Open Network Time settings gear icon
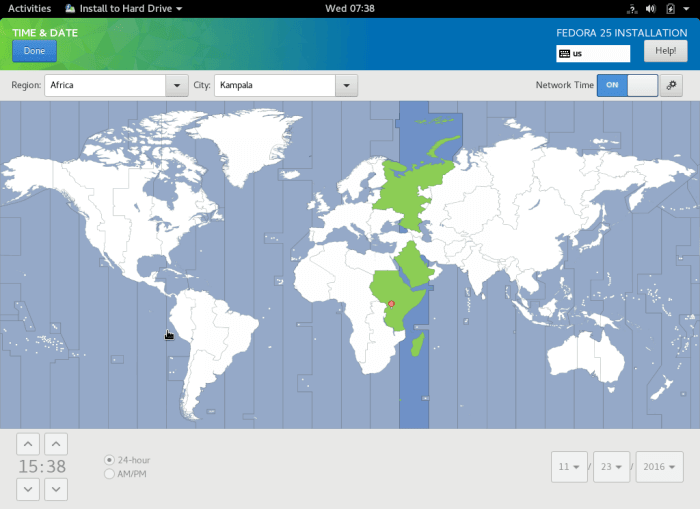 pyautogui.click(x=672, y=85)
